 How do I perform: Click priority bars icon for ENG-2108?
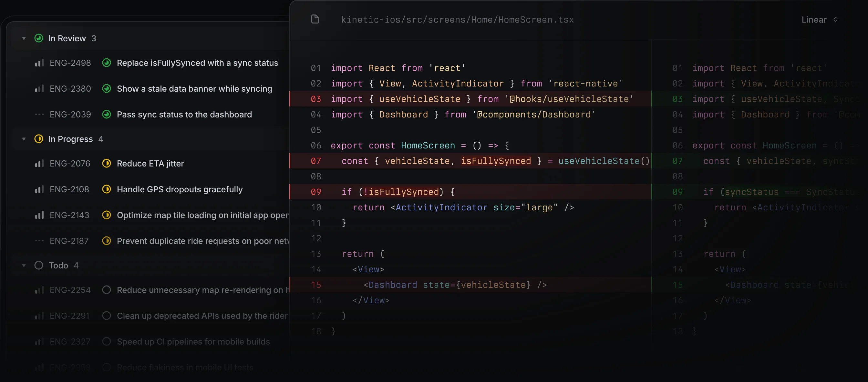[x=39, y=189]
